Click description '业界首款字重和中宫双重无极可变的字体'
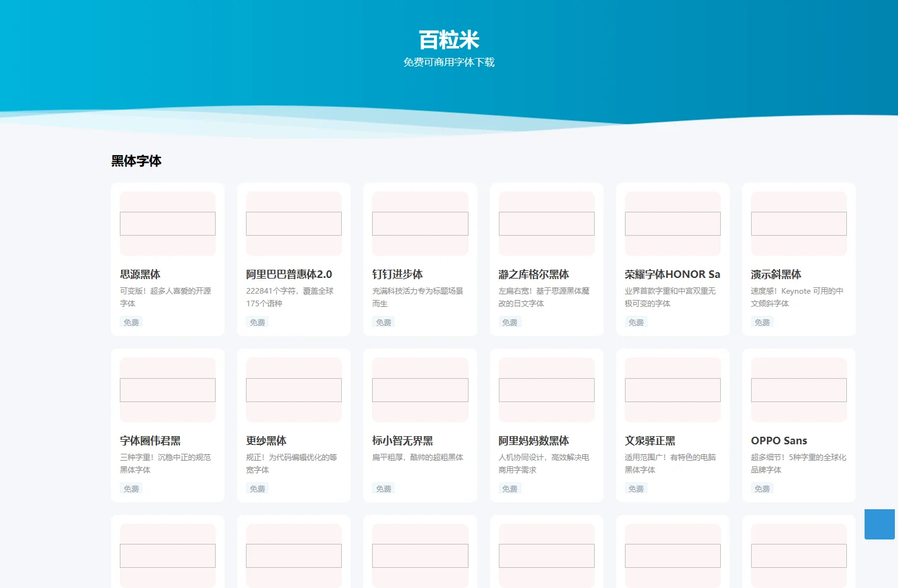898x588 pixels. (x=671, y=297)
